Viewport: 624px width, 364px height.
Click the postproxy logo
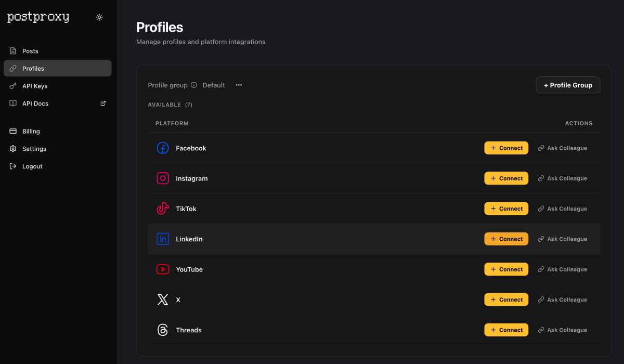(x=37, y=17)
